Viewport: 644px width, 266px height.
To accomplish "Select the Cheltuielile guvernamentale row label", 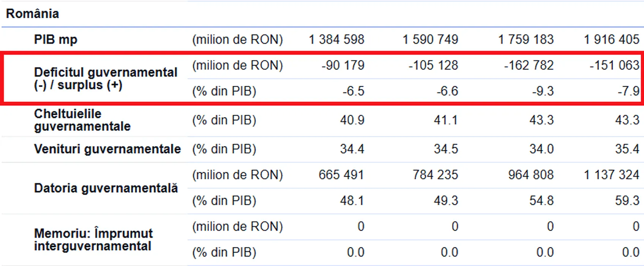I will click(82, 120).
